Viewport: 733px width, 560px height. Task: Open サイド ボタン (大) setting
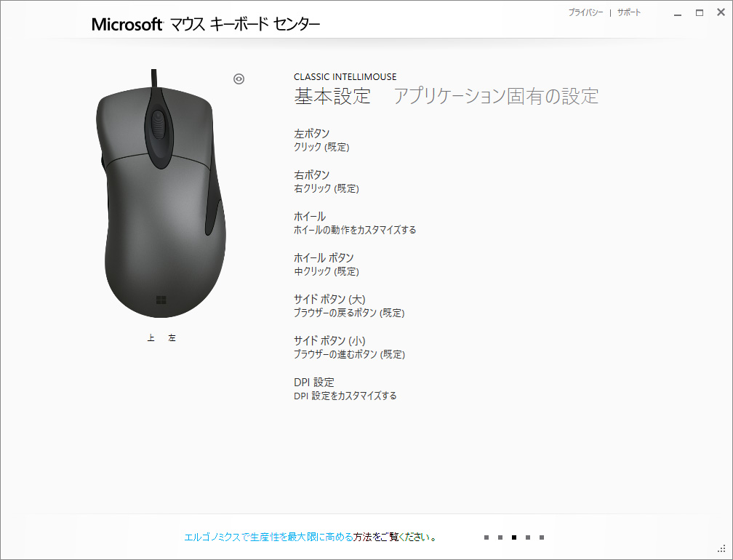(349, 305)
